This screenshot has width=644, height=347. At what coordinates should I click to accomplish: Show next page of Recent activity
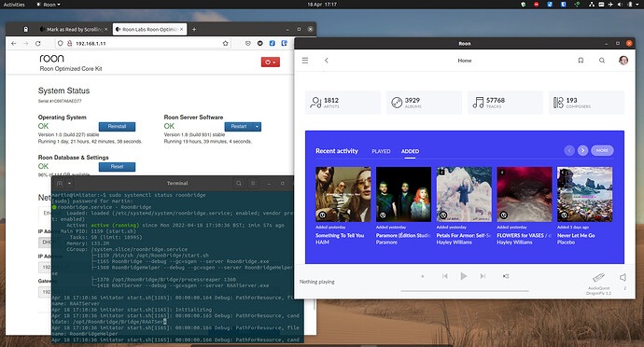click(x=582, y=151)
